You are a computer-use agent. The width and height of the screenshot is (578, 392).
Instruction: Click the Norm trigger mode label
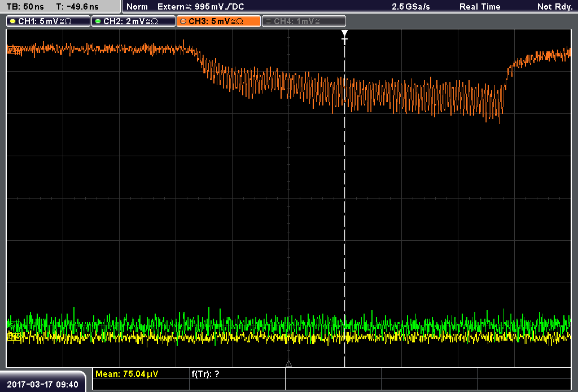(x=137, y=7)
